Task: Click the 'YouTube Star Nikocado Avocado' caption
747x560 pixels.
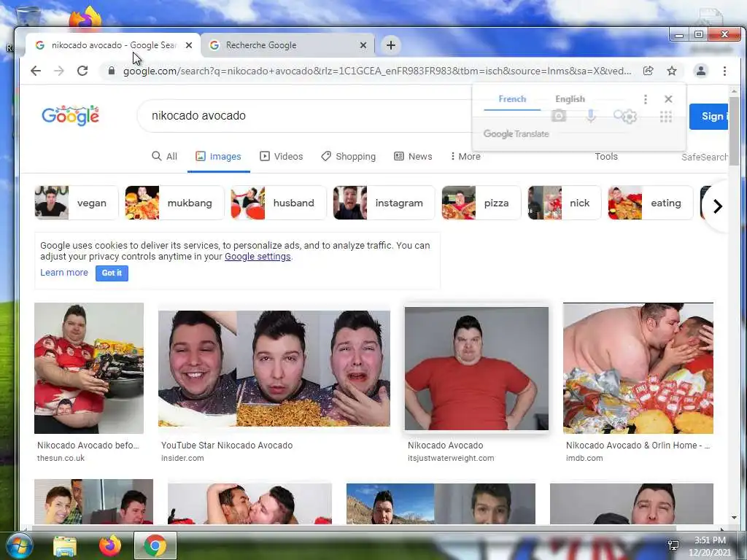Action: [x=227, y=446]
